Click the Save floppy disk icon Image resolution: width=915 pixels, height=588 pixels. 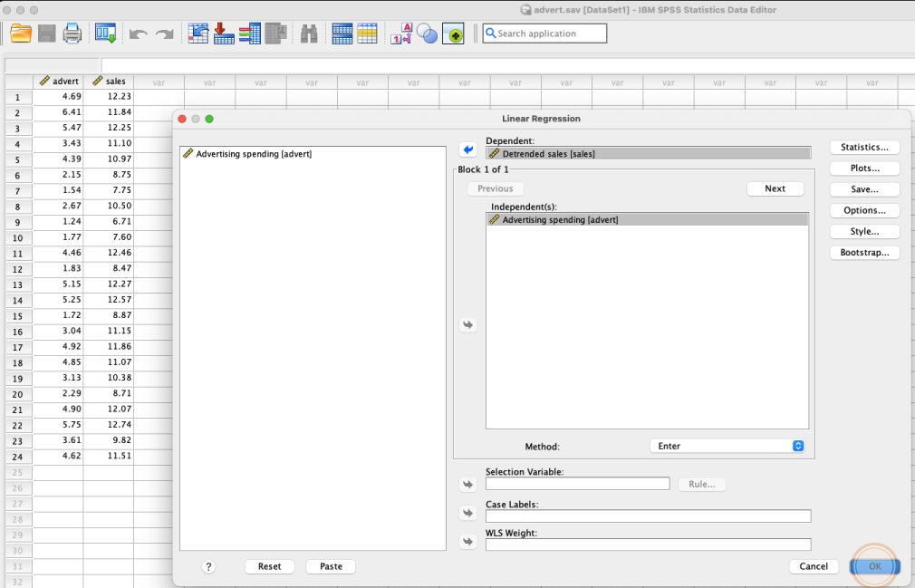pos(47,34)
